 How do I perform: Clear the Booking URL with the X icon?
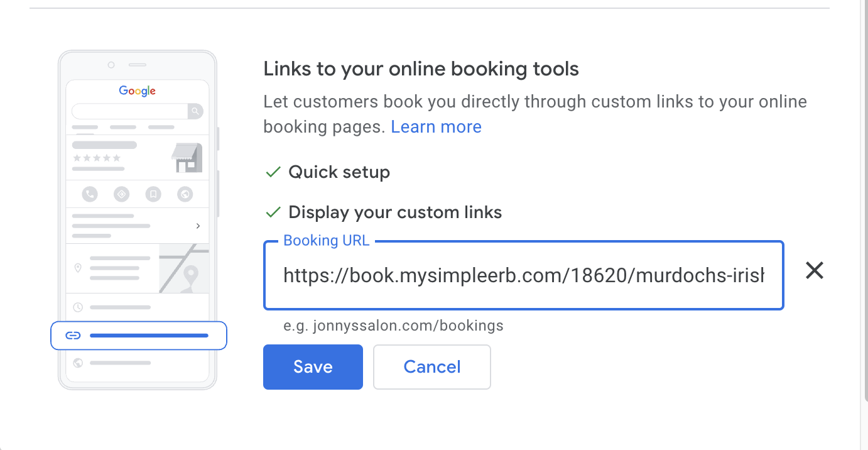click(x=815, y=271)
